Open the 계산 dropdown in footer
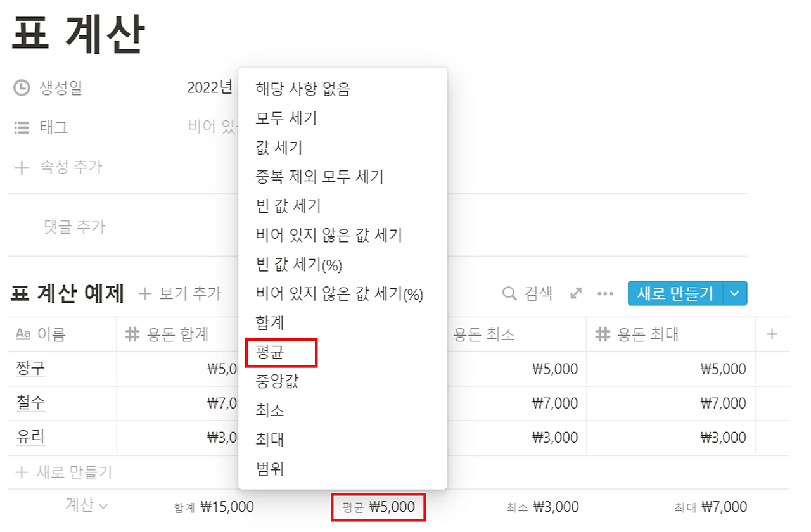The width and height of the screenshot is (811, 532). coord(87,505)
